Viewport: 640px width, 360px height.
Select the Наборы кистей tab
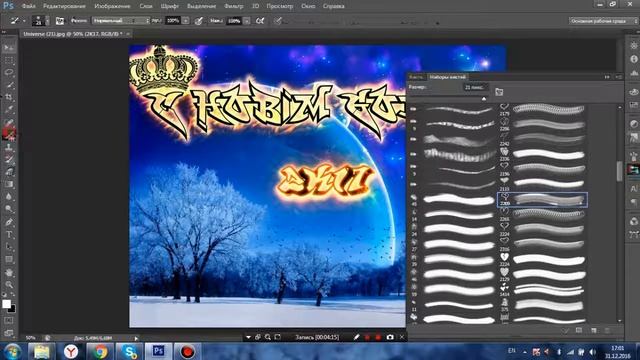click(x=447, y=77)
